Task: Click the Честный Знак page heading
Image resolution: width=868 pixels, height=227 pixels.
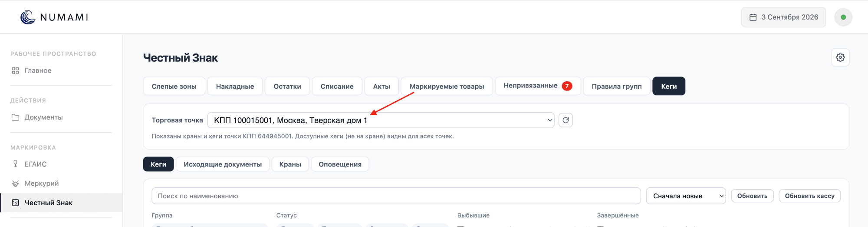Action: coord(181,58)
